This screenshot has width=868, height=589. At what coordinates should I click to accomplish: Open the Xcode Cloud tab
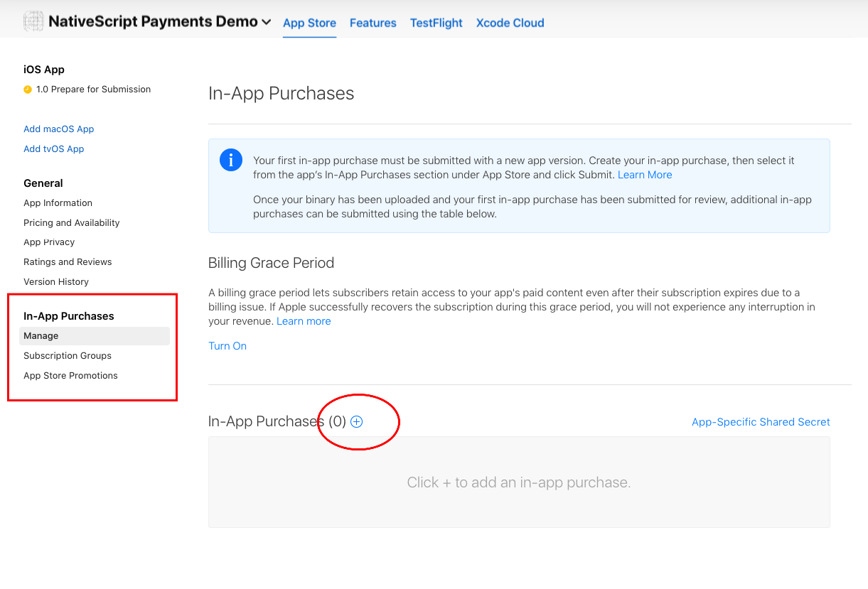510,23
